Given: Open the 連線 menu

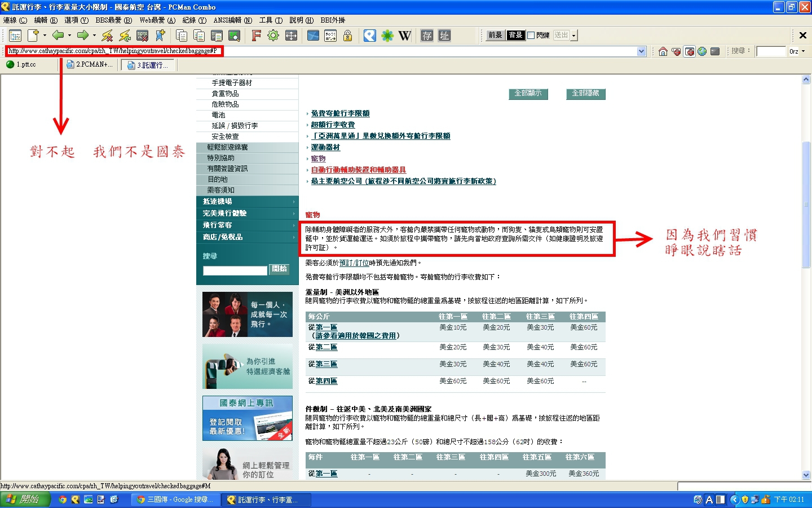Looking at the screenshot, I should point(15,20).
